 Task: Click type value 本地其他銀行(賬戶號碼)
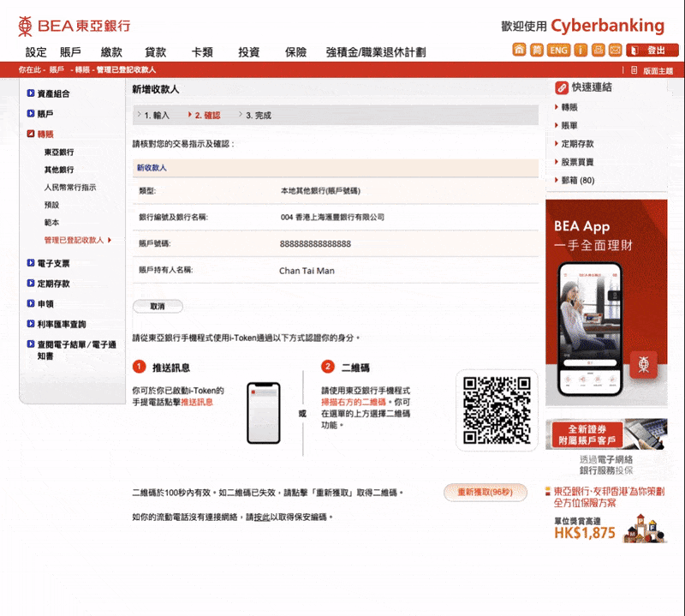pyautogui.click(x=320, y=191)
